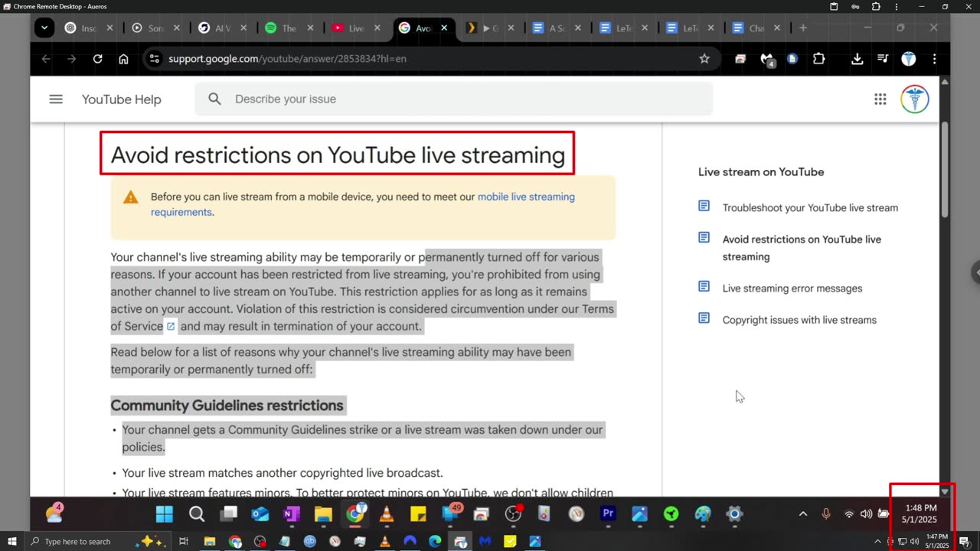The image size is (980, 551).
Task: Click the 'Live stream on YouTube' sidebar heading
Action: pos(761,172)
